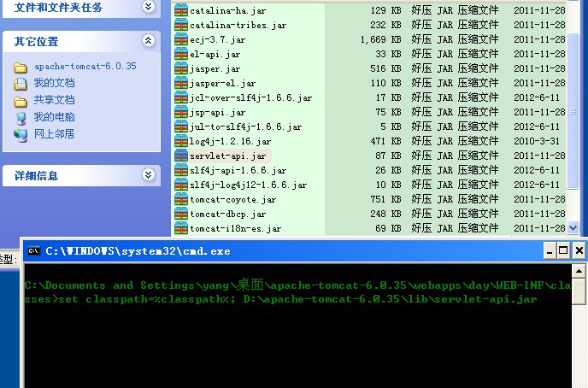588x388 pixels.
Task: Open the cmd.exe window system menu icon
Action: [x=33, y=250]
